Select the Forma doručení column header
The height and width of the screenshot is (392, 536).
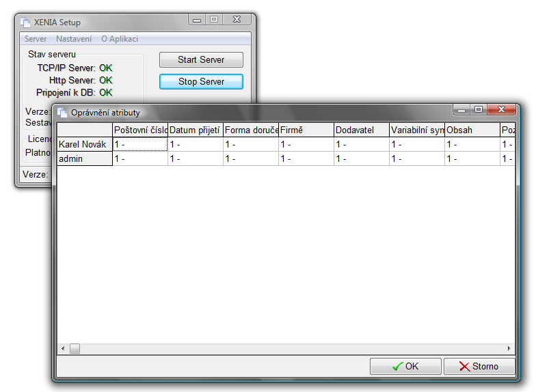click(251, 130)
